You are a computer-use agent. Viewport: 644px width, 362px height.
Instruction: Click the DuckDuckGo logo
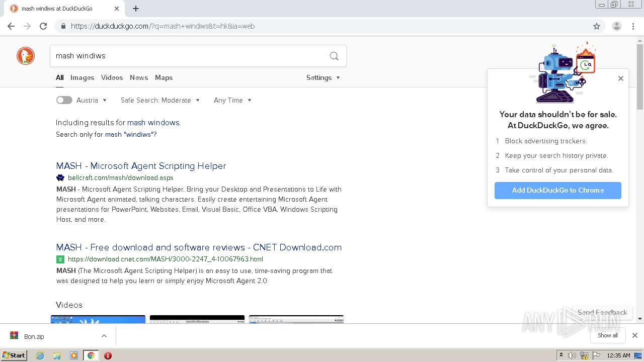click(x=26, y=56)
